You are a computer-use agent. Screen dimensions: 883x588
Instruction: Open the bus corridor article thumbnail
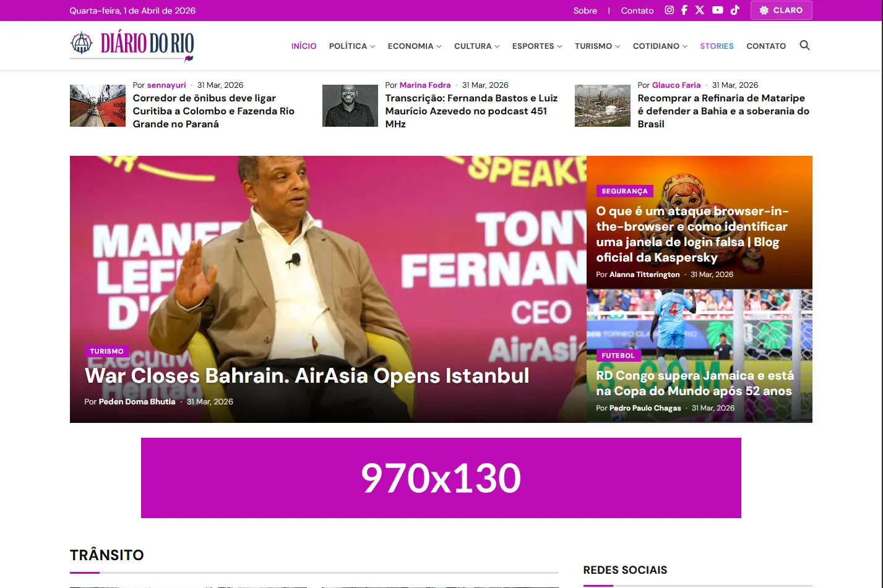[98, 106]
